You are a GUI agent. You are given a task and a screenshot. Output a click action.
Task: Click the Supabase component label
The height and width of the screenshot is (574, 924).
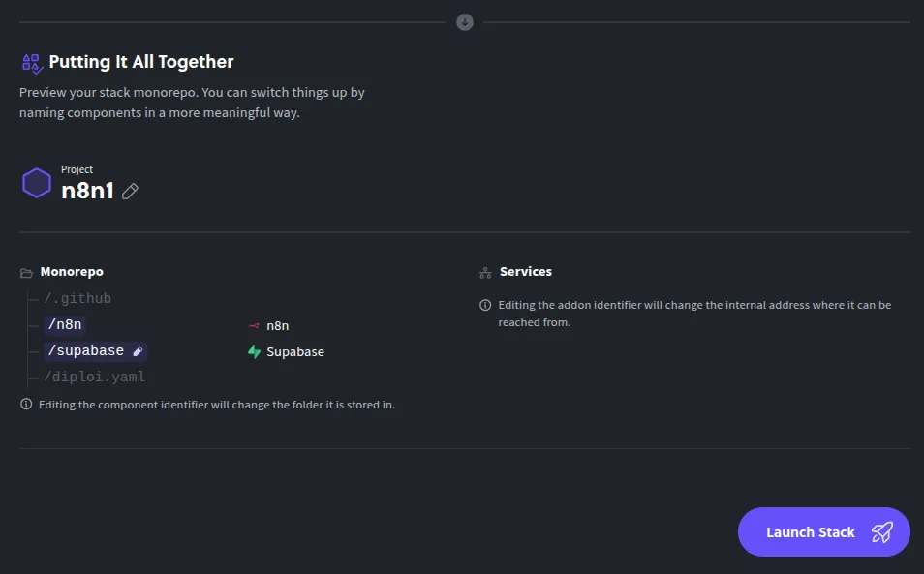click(x=293, y=351)
